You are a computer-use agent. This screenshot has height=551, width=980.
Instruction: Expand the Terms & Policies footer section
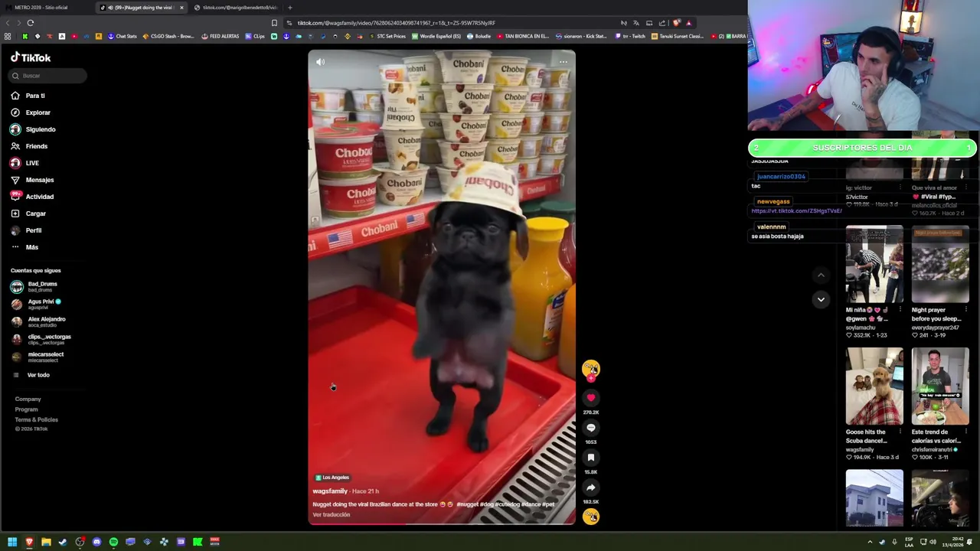[36, 419]
